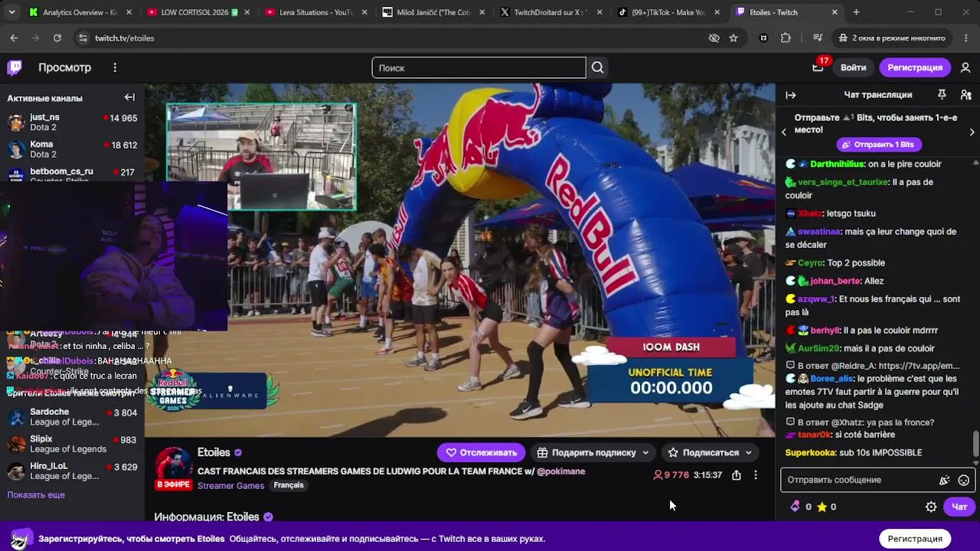Open a new browser tab
This screenshot has width=980, height=551.
click(x=856, y=12)
